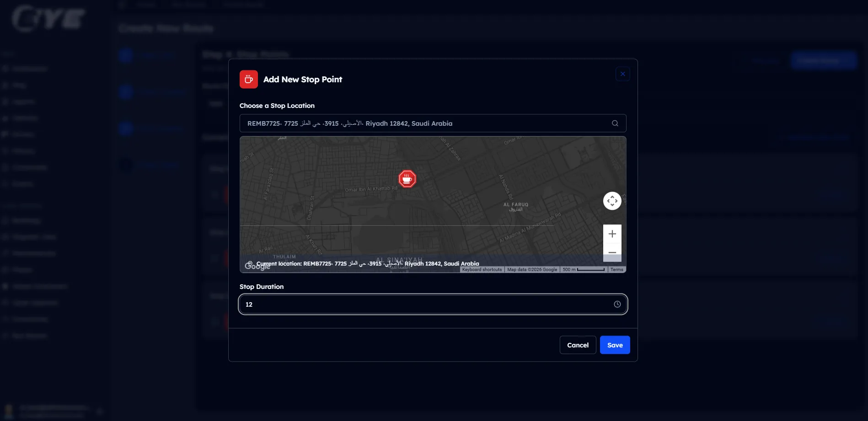Zoom out on the map
This screenshot has width=868, height=421.
pos(612,252)
